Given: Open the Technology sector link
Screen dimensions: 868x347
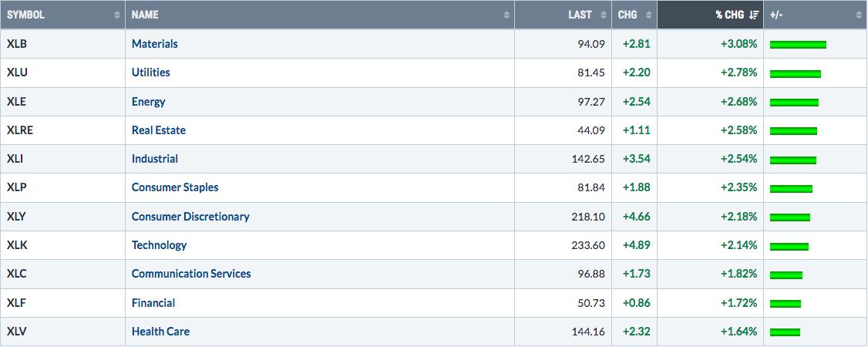Looking at the screenshot, I should point(159,245).
